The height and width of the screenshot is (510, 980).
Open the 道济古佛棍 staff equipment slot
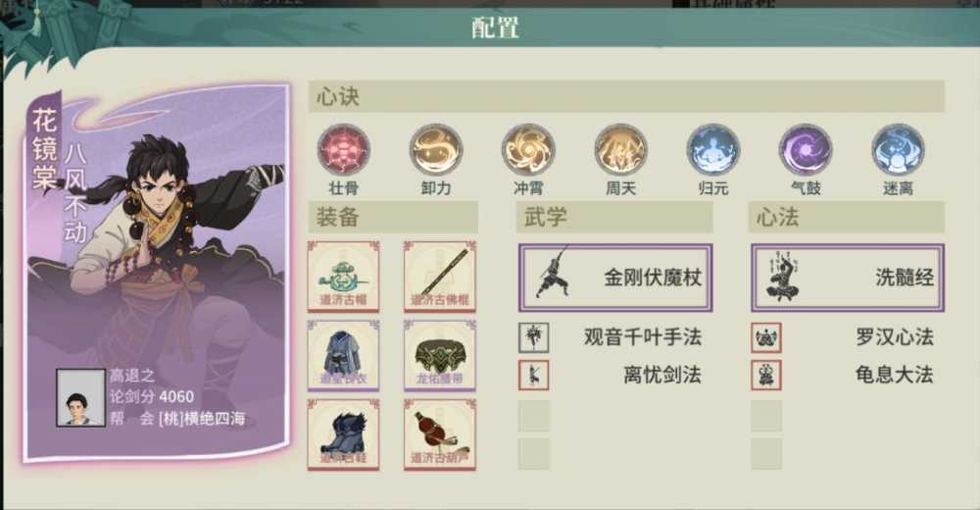(440, 276)
